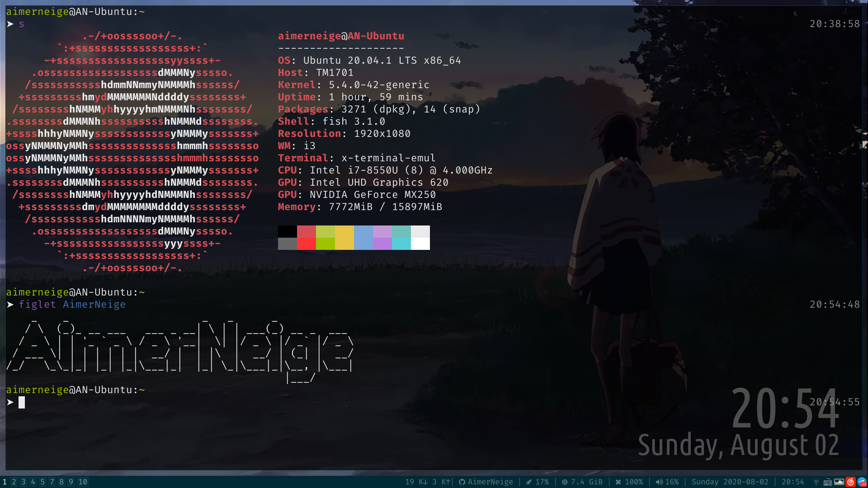
Task: Select active workspace 1
Action: pyautogui.click(x=5, y=482)
